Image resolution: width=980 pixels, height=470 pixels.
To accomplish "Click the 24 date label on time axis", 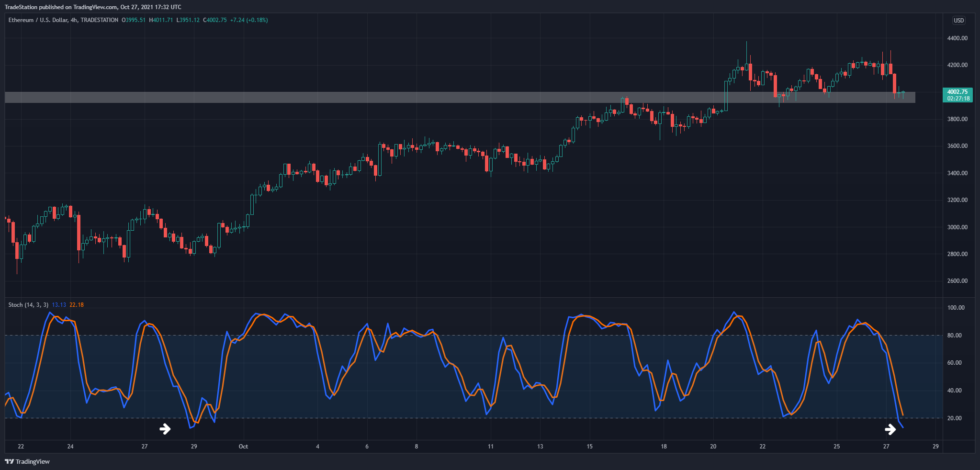I will (70, 447).
